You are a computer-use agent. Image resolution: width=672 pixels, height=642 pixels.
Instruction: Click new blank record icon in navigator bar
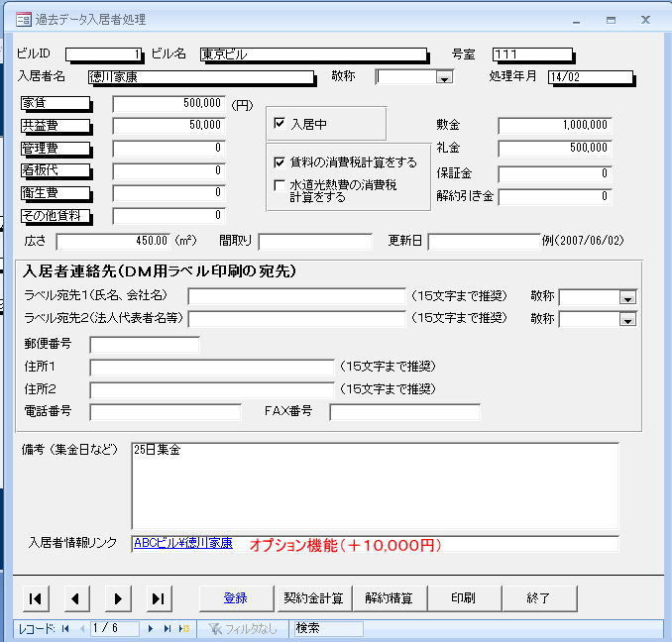point(184,629)
